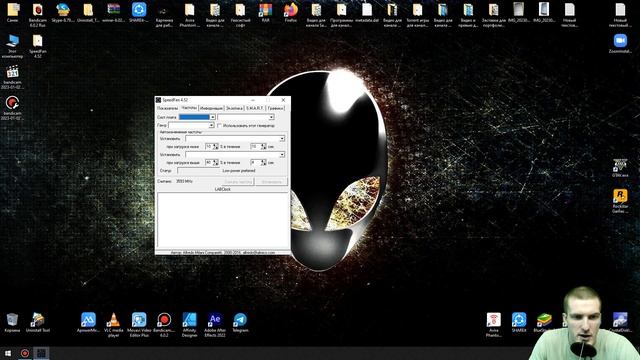Expand the second Установить dropdown

(x=282, y=155)
